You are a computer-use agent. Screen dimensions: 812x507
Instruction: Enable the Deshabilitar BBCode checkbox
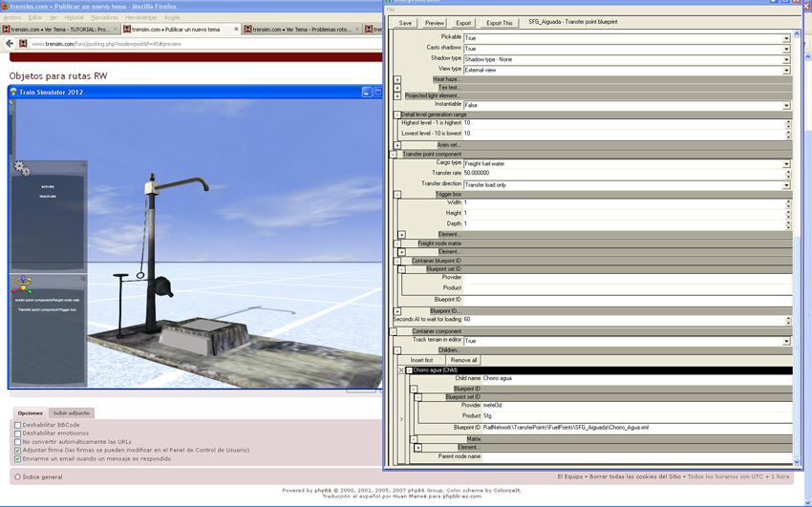click(17, 425)
